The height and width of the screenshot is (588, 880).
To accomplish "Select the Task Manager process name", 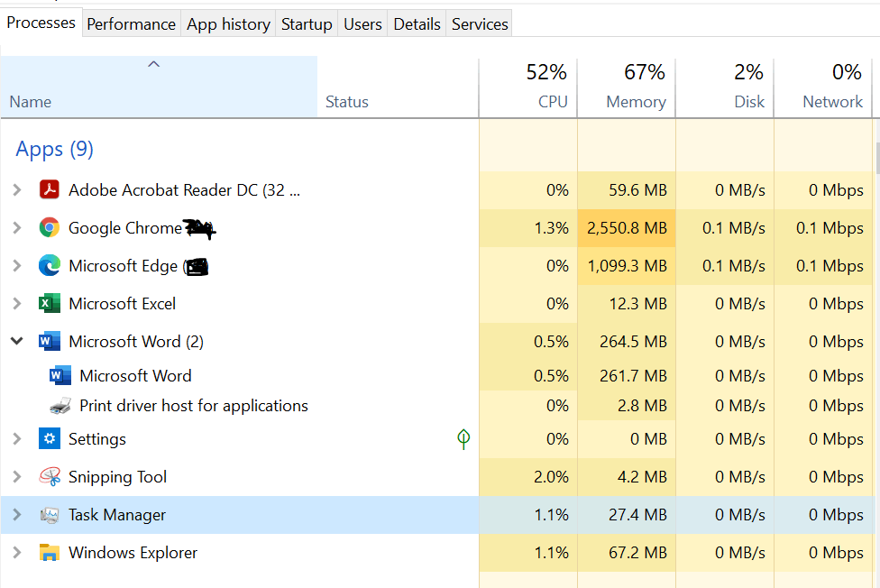I will [x=116, y=515].
